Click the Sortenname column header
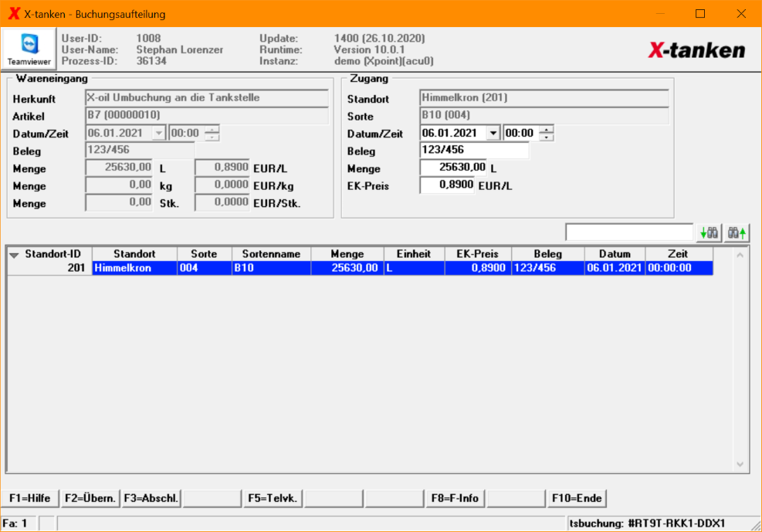The height and width of the screenshot is (532, 762). (x=271, y=253)
